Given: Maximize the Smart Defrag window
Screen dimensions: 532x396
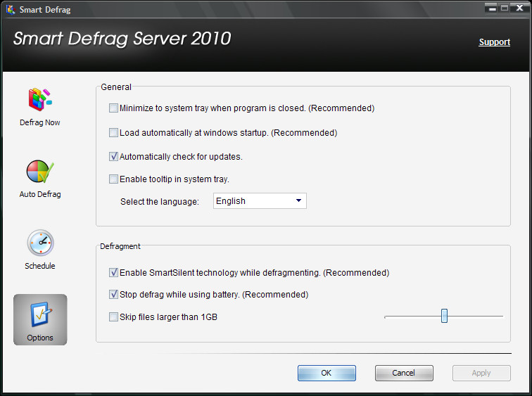Looking at the screenshot, I should coord(505,8).
